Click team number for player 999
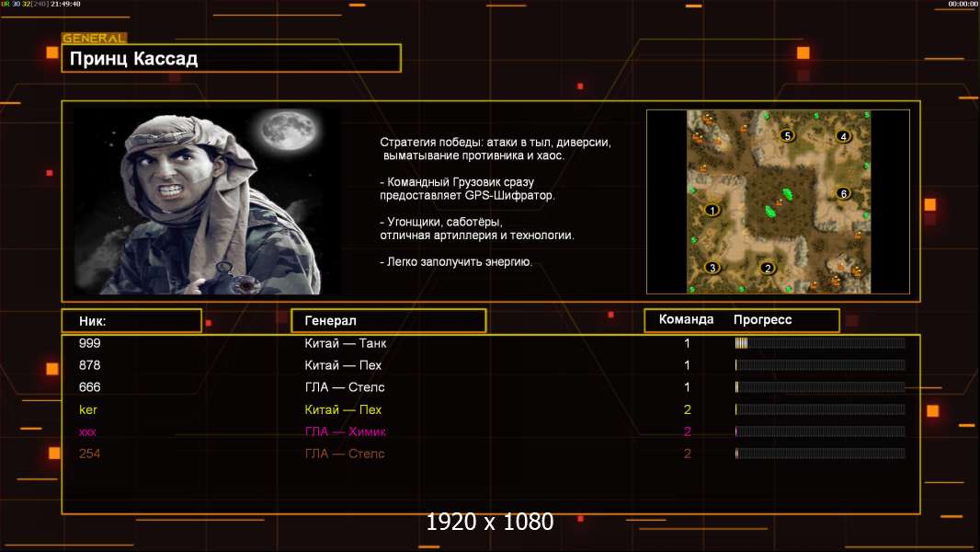Image resolution: width=980 pixels, height=552 pixels. point(687,343)
